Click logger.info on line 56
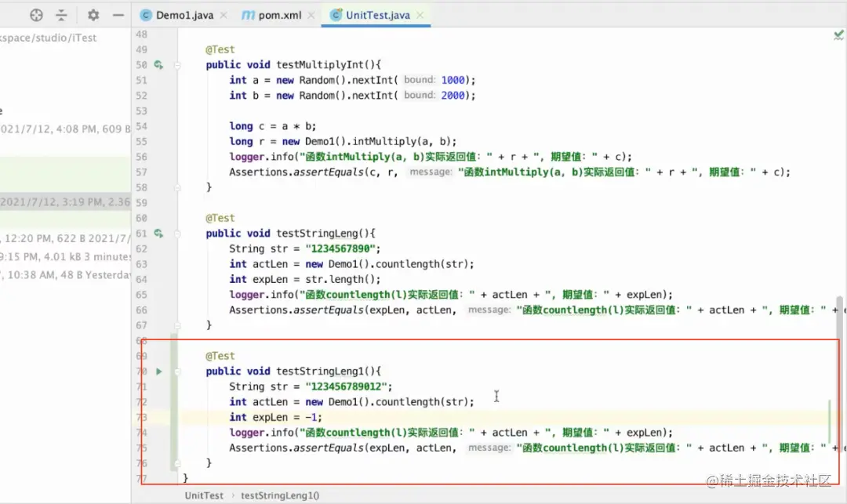 261,157
